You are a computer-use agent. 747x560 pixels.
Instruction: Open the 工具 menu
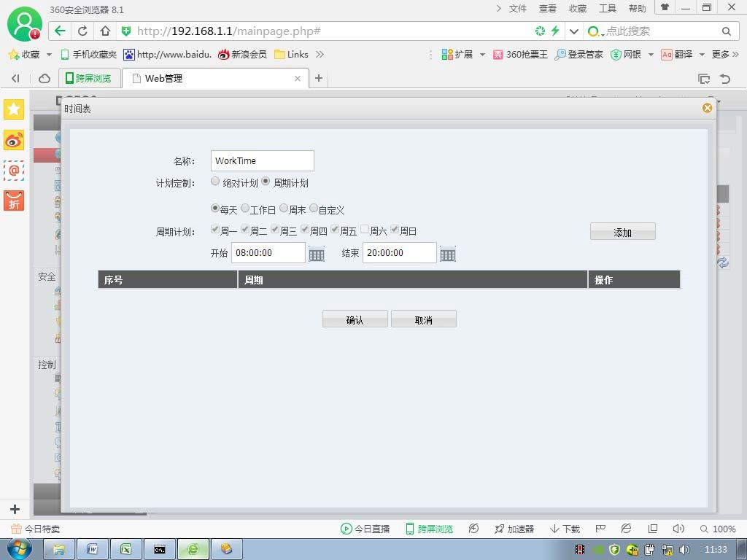(x=608, y=9)
